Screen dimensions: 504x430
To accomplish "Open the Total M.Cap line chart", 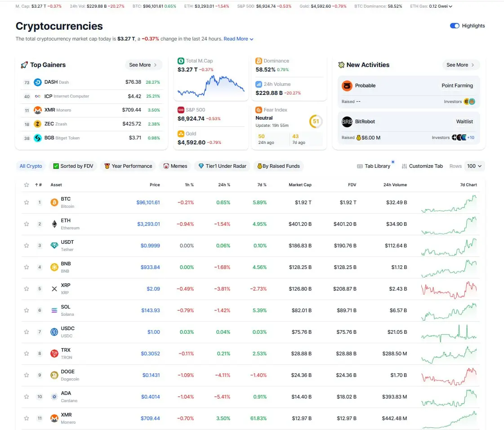I will tap(211, 86).
